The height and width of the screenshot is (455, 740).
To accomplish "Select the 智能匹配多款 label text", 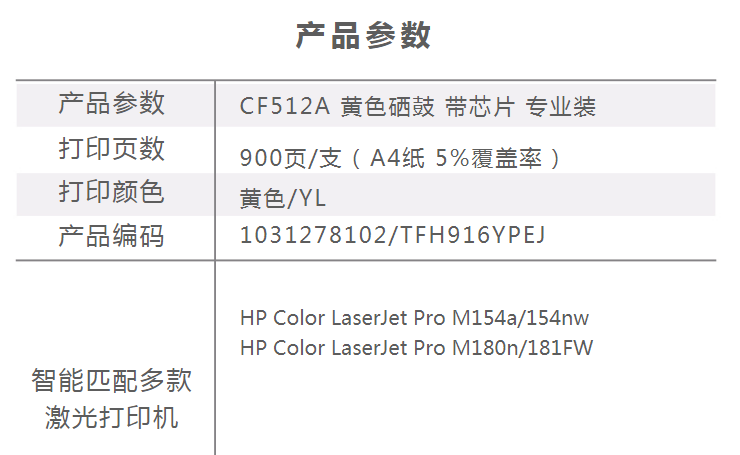I will pyautogui.click(x=111, y=380).
